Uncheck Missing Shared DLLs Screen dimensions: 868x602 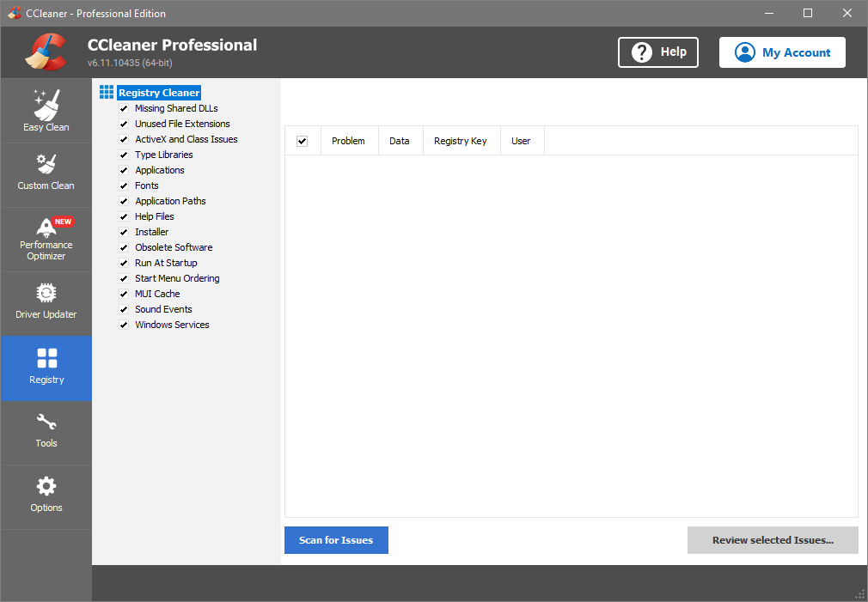click(124, 108)
